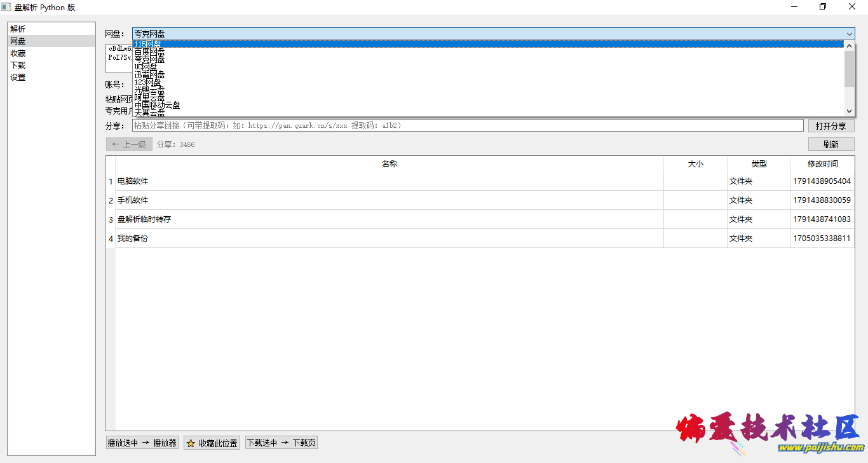This screenshot has height=463, width=868.
Task: Go to the 下载 sidebar page
Action: tap(51, 65)
